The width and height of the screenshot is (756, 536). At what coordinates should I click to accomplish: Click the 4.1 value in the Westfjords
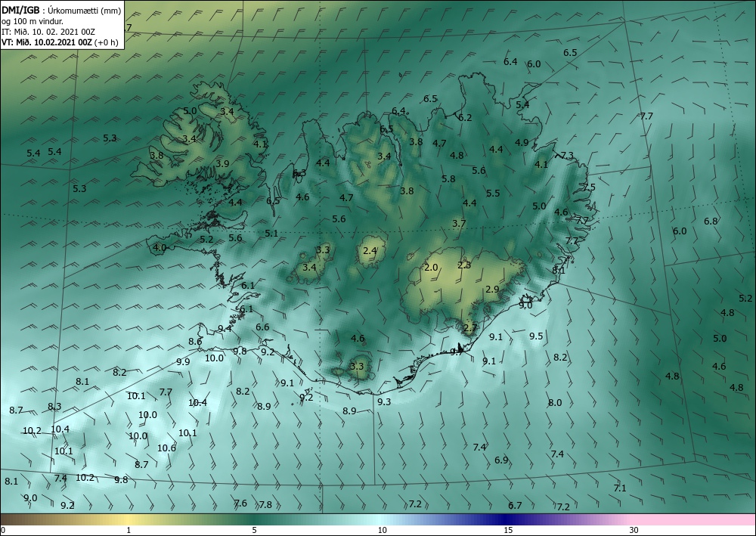(260, 144)
